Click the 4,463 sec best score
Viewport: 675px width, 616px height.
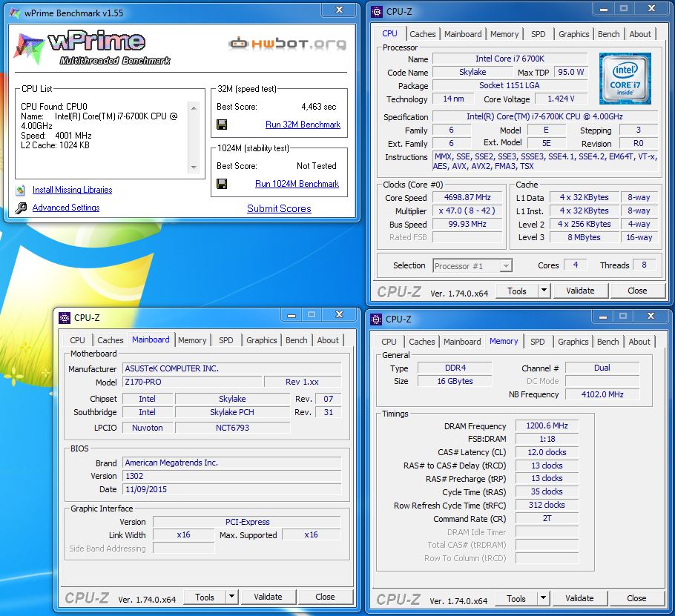318,107
